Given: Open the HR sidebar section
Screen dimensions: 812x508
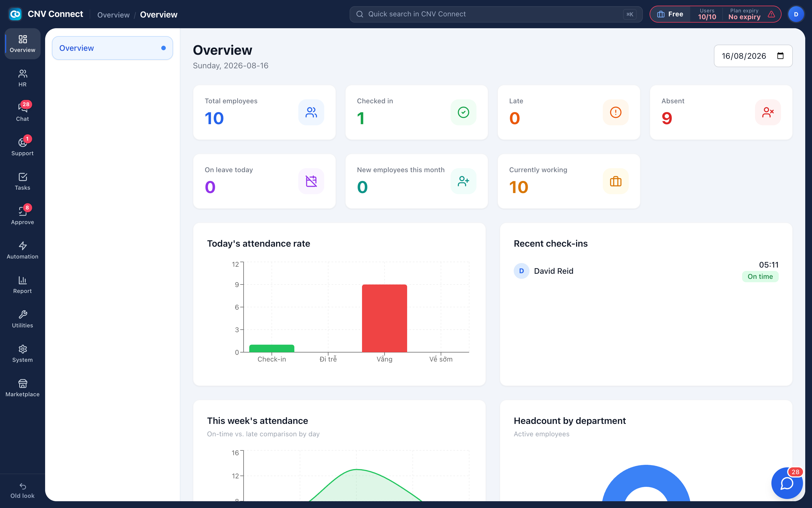Looking at the screenshot, I should point(23,78).
